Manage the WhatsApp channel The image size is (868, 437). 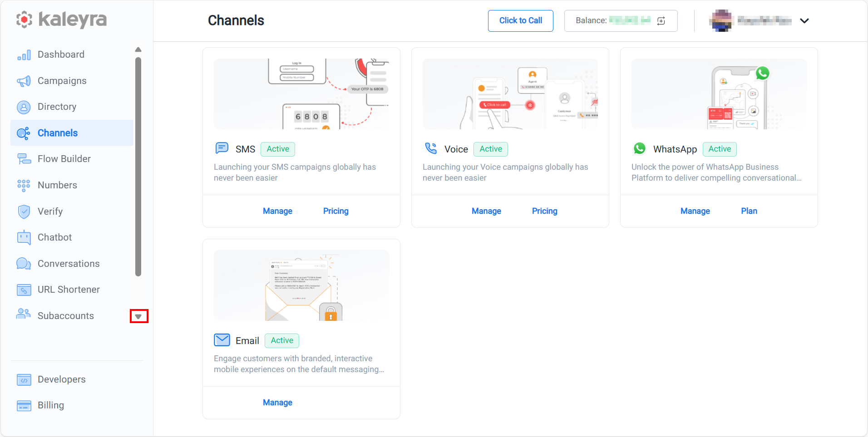click(x=695, y=211)
